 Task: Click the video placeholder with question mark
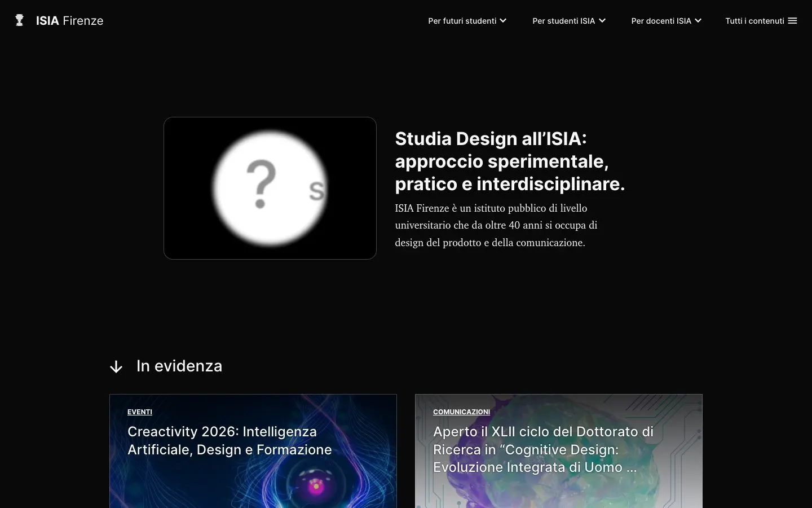pos(270,188)
